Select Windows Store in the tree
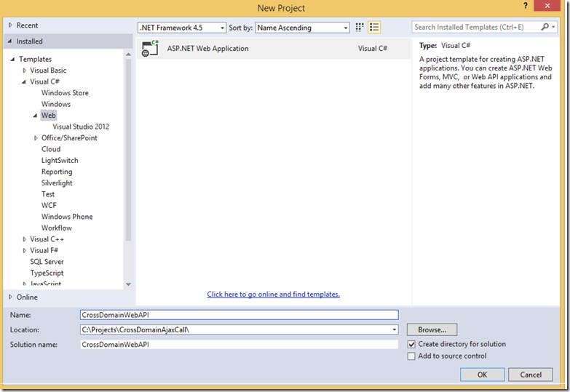Image resolution: width=570 pixels, height=392 pixels. 65,92
